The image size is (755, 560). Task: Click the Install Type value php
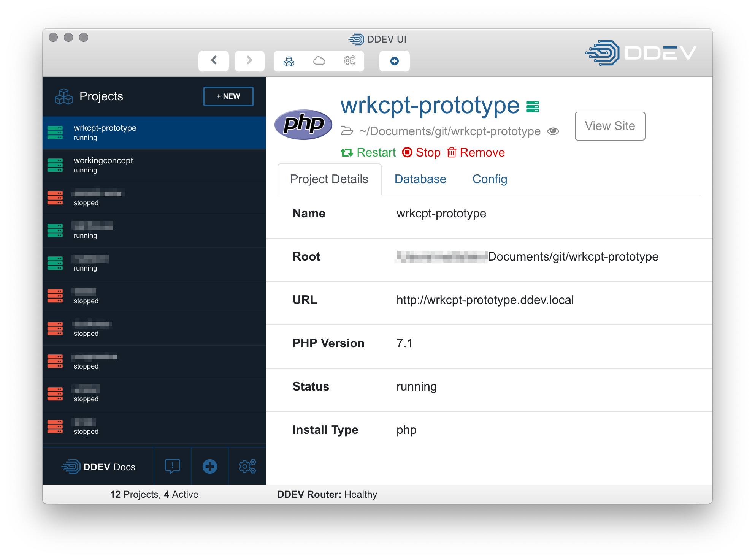[x=406, y=430]
